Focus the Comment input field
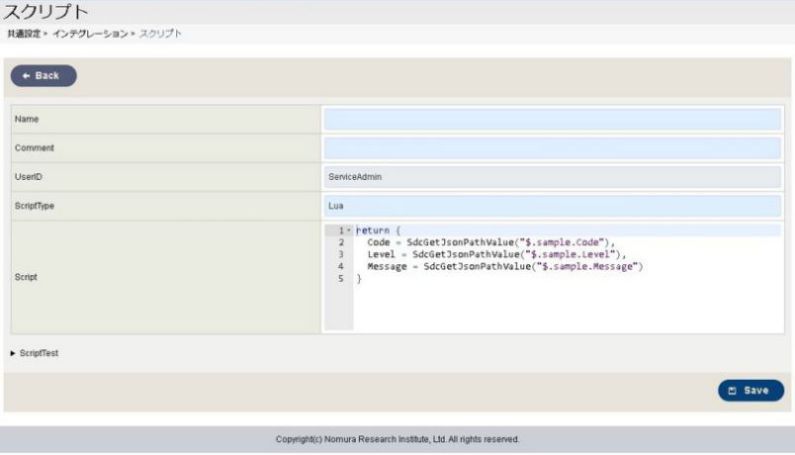The image size is (795, 455). (552, 148)
